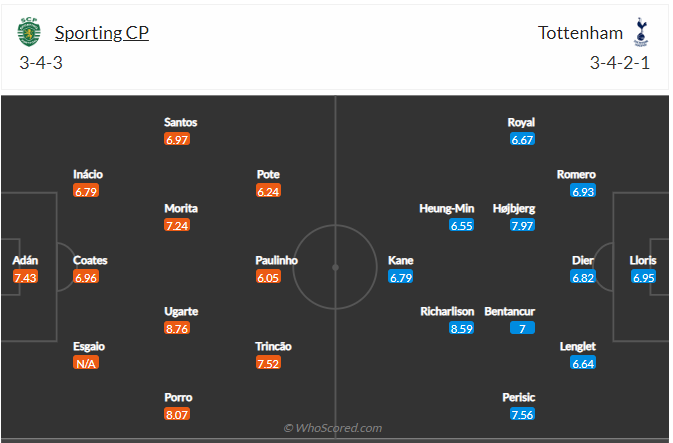
Task: Click the Sporting CP club crest
Action: pyautogui.click(x=29, y=32)
